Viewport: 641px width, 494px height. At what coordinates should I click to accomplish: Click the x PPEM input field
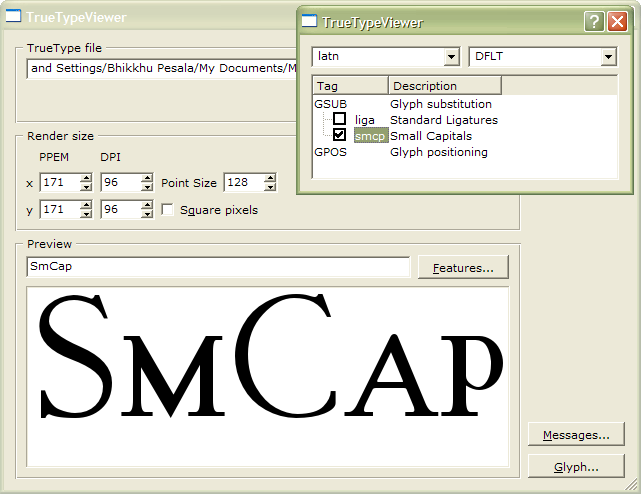click(x=60, y=182)
